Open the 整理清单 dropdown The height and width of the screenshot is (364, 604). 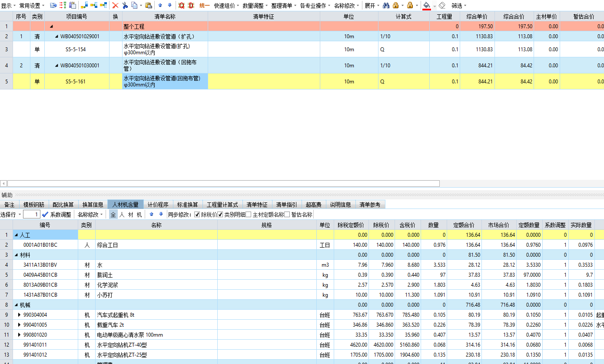pos(284,6)
